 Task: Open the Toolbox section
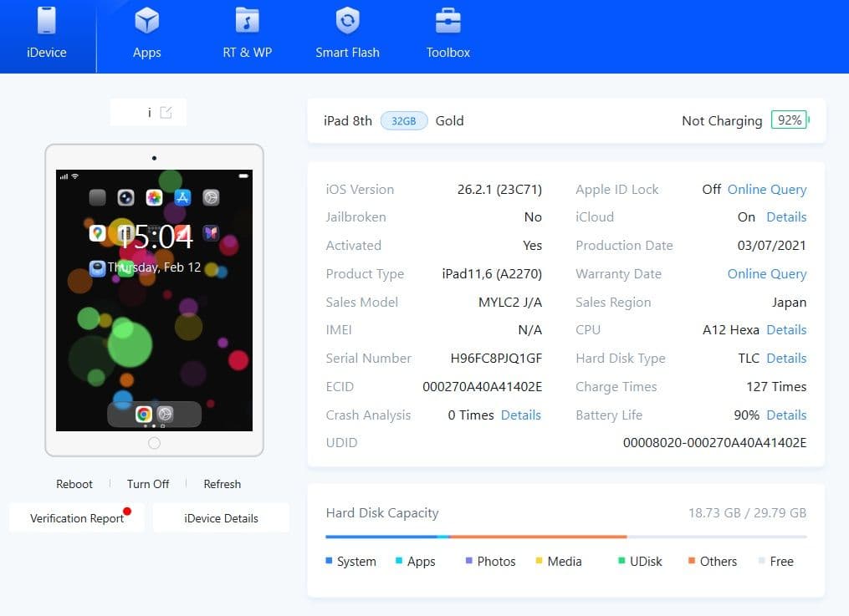(448, 33)
